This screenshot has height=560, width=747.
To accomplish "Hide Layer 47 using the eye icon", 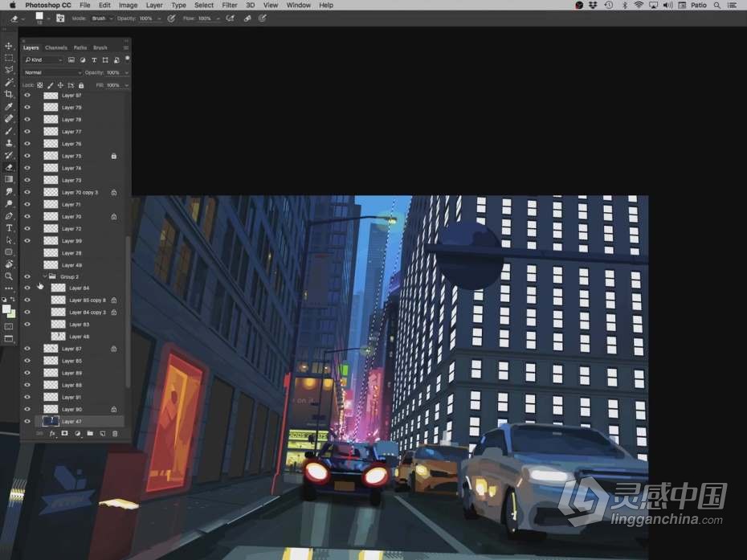I will click(x=27, y=421).
